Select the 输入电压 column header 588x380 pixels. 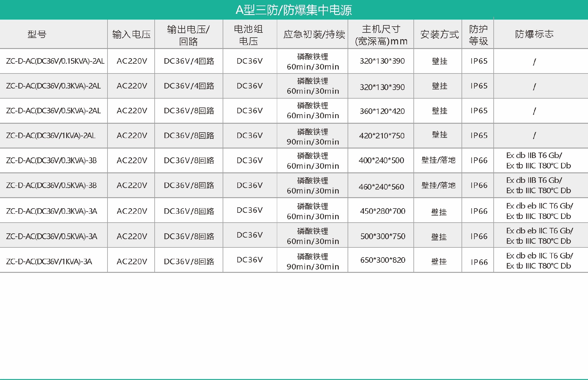pyautogui.click(x=131, y=34)
